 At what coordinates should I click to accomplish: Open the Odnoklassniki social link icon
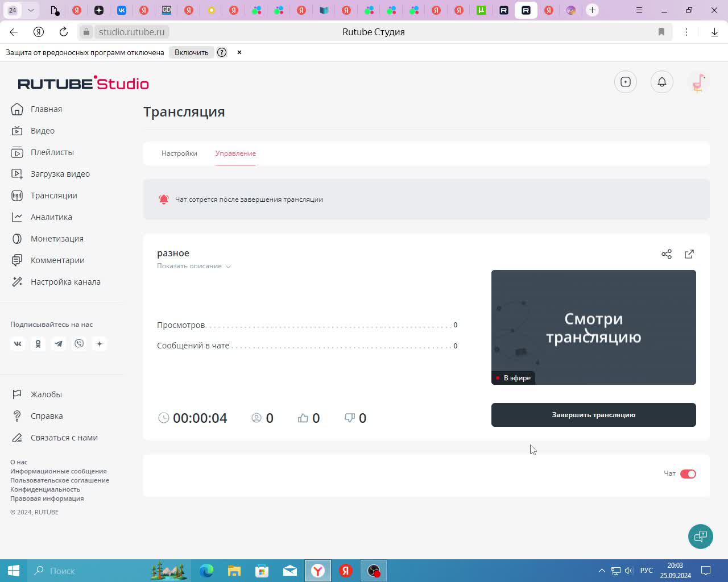[x=38, y=344]
